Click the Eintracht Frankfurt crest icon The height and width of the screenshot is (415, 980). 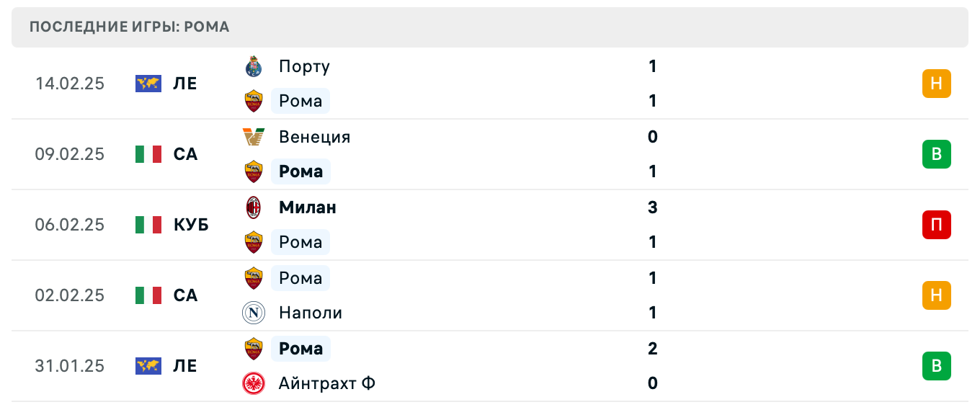pyautogui.click(x=254, y=383)
